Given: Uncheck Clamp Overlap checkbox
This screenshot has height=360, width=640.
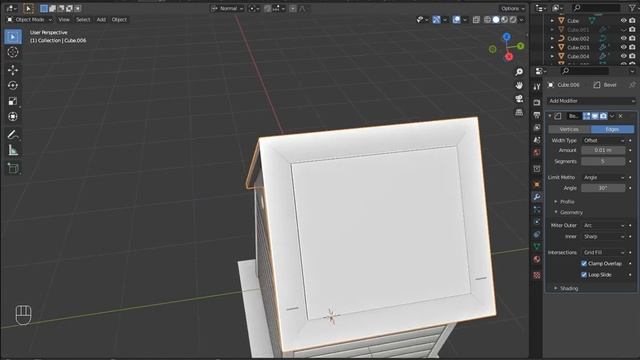Looking at the screenshot, I should [x=584, y=264].
